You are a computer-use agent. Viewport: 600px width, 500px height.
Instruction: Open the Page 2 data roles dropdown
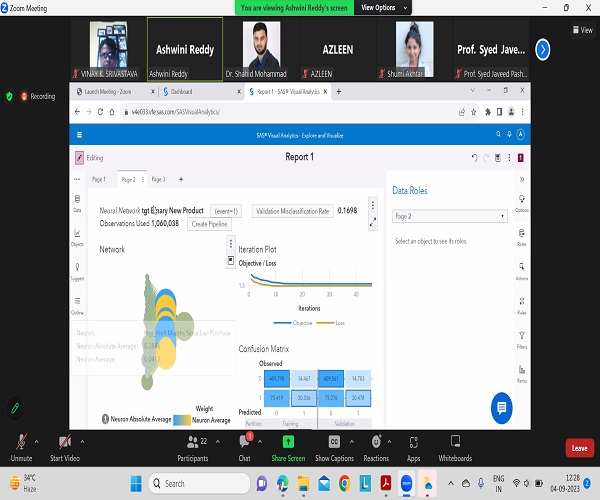coord(450,216)
